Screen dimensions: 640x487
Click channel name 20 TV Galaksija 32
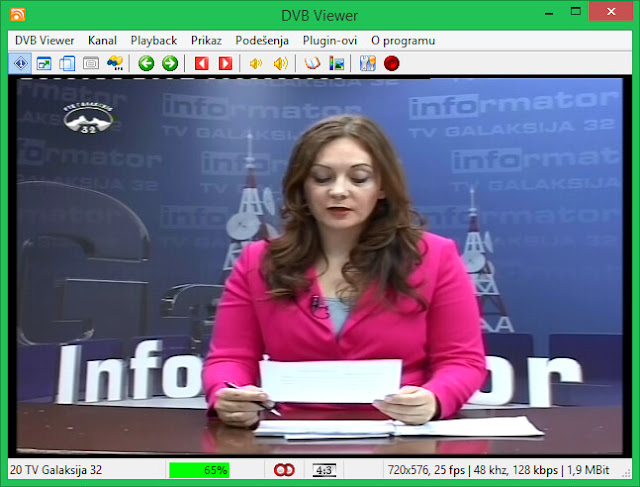[56, 470]
